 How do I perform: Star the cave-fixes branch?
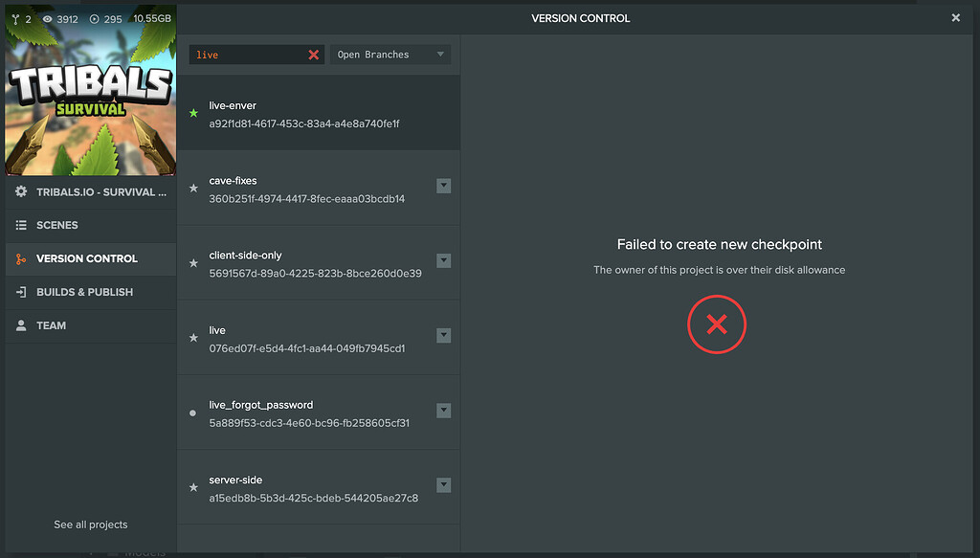pos(192,188)
